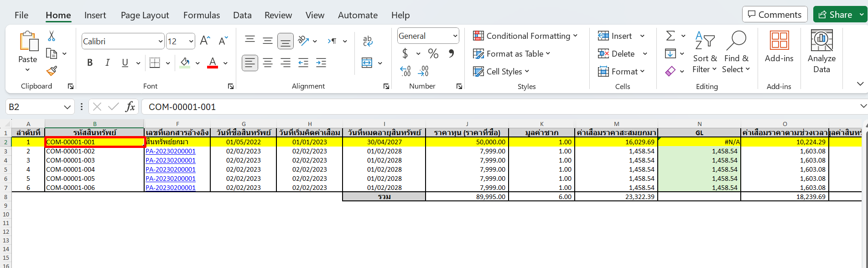Increase indent icon
The width and height of the screenshot is (868, 268).
click(321, 63)
